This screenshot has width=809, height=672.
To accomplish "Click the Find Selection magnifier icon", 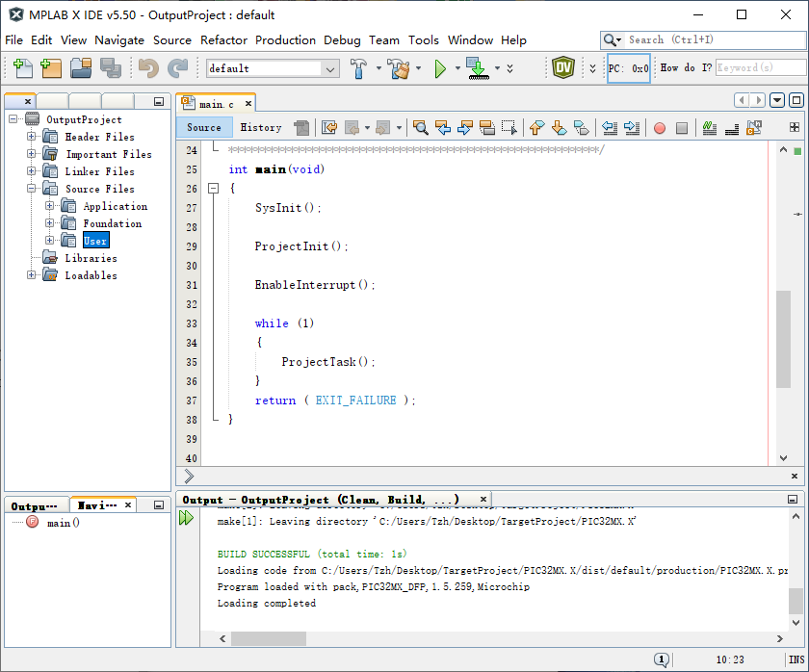I will (421, 127).
